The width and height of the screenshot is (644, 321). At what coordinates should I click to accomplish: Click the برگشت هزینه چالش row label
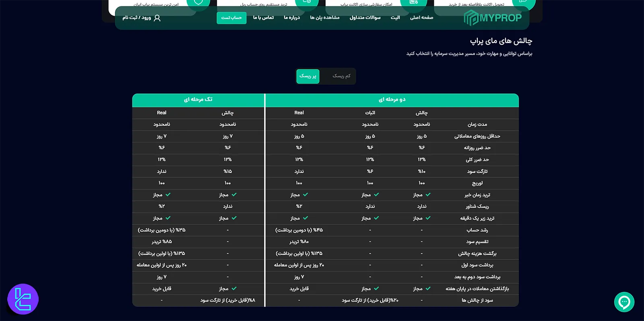477,253
